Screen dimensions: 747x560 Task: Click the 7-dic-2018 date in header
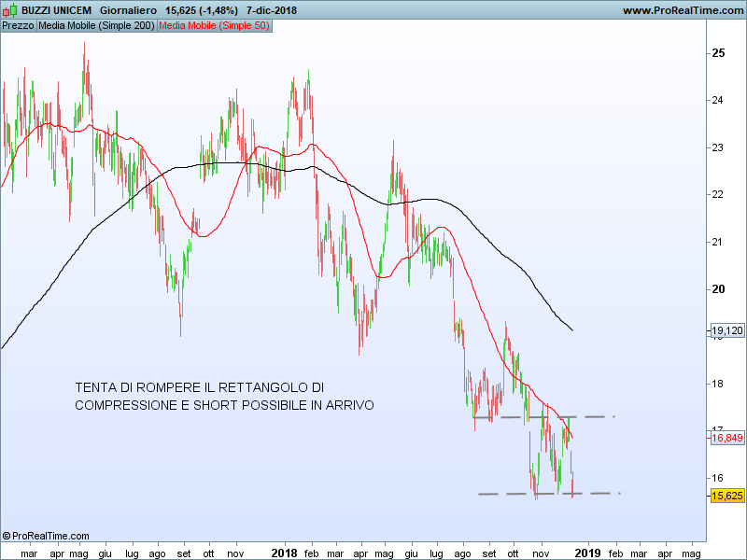pos(272,10)
